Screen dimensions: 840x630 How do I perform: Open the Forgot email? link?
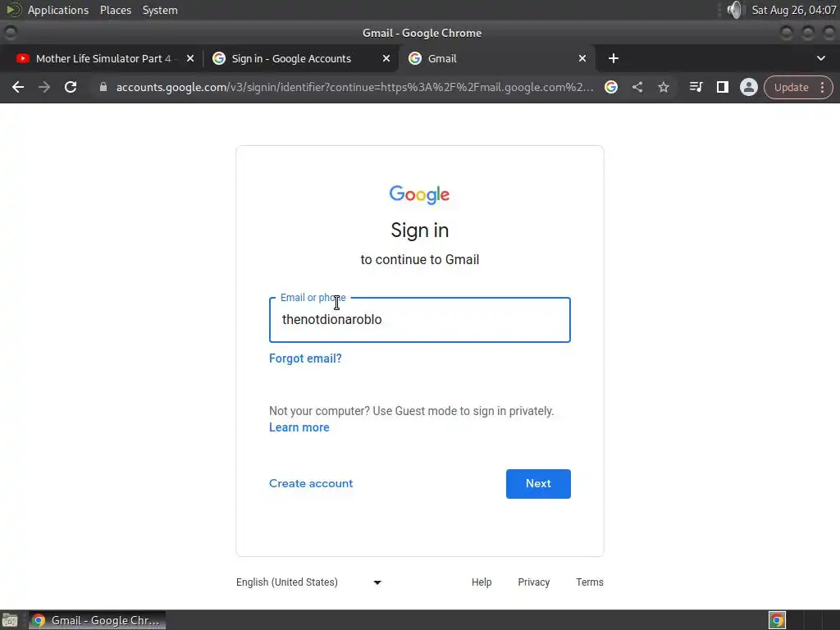305,358
